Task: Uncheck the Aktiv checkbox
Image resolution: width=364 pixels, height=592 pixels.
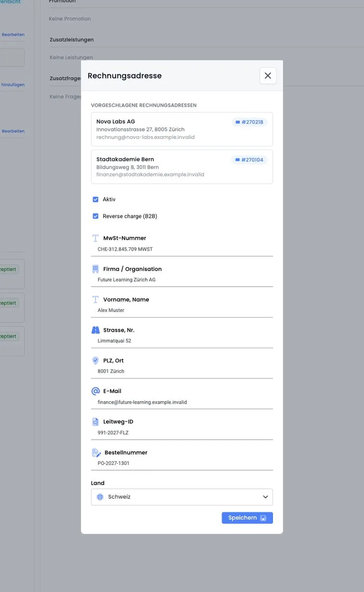Action: (95, 199)
